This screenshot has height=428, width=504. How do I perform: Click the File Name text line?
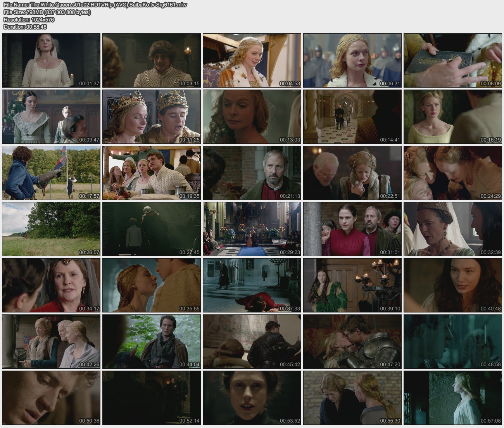[95, 5]
